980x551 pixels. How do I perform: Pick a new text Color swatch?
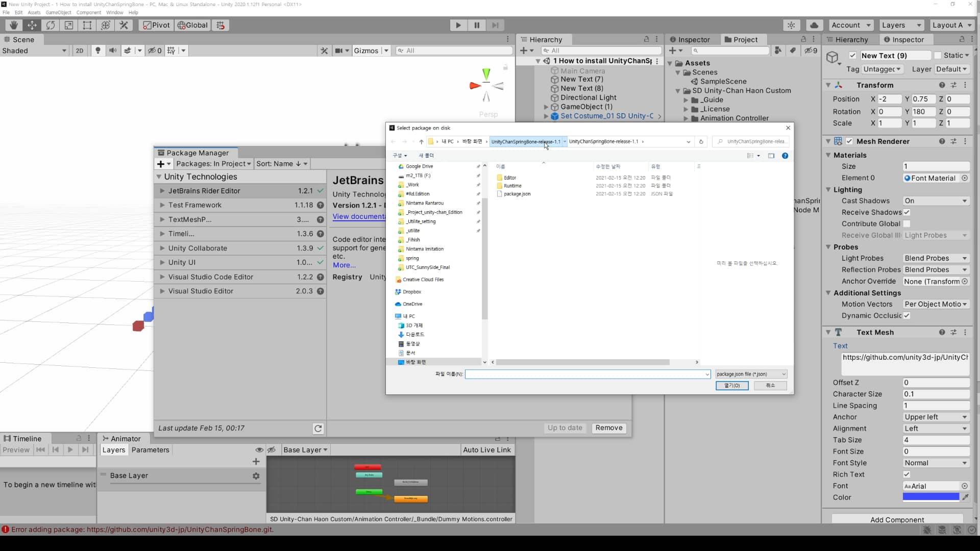930,497
